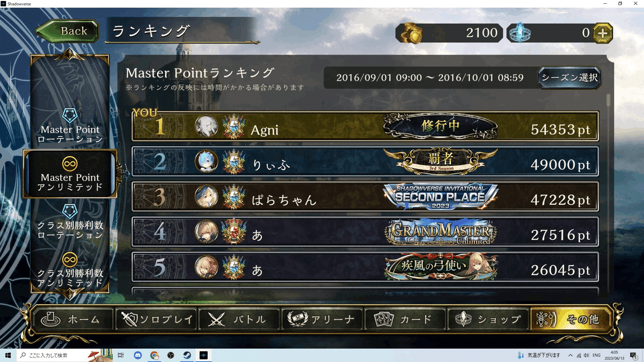Open the シーズン選択 season selector
Image resolution: width=644 pixels, height=362 pixels.
coord(569,78)
